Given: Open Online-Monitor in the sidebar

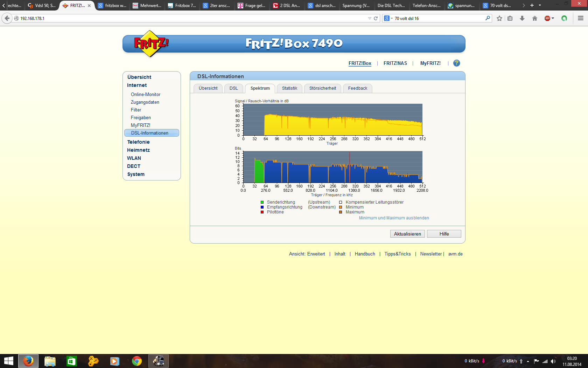Looking at the screenshot, I should [x=146, y=95].
